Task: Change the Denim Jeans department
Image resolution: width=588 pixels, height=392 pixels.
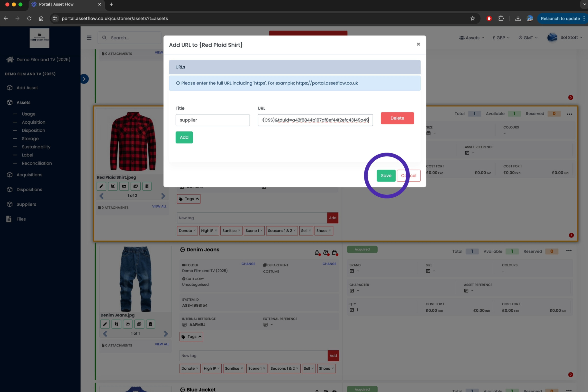Action: (329, 264)
